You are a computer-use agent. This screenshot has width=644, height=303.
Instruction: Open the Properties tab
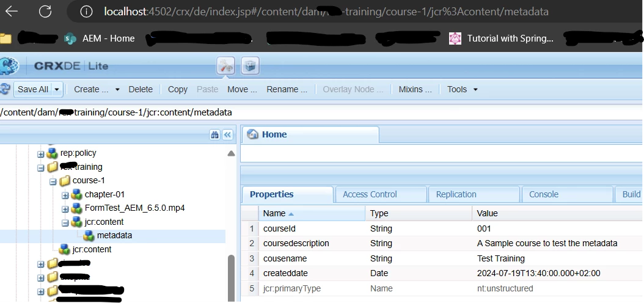(x=288, y=194)
